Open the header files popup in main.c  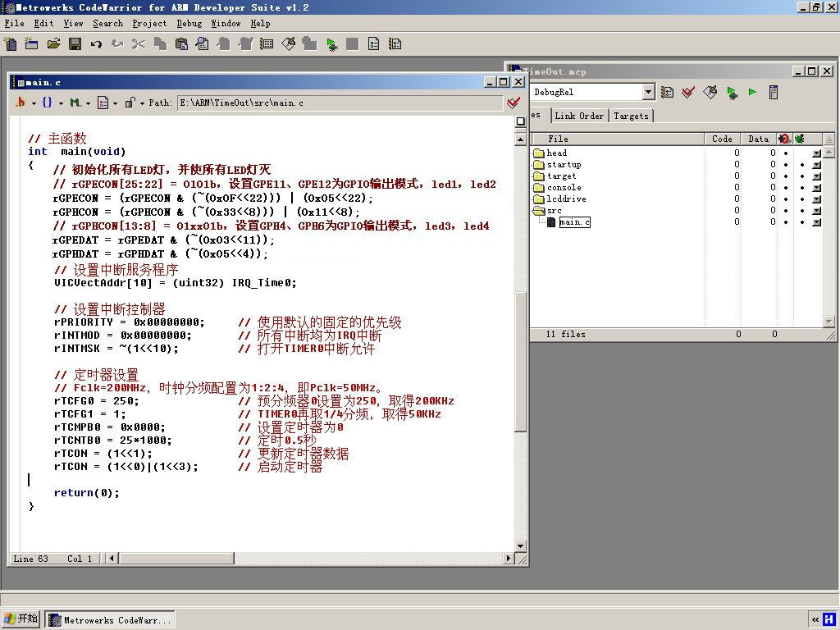[25, 103]
